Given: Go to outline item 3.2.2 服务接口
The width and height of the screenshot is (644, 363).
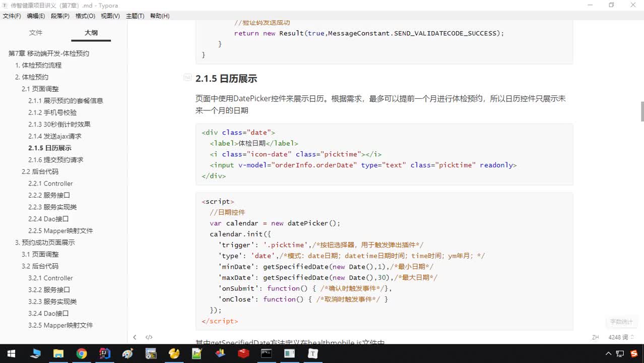Looking at the screenshot, I should [49, 290].
